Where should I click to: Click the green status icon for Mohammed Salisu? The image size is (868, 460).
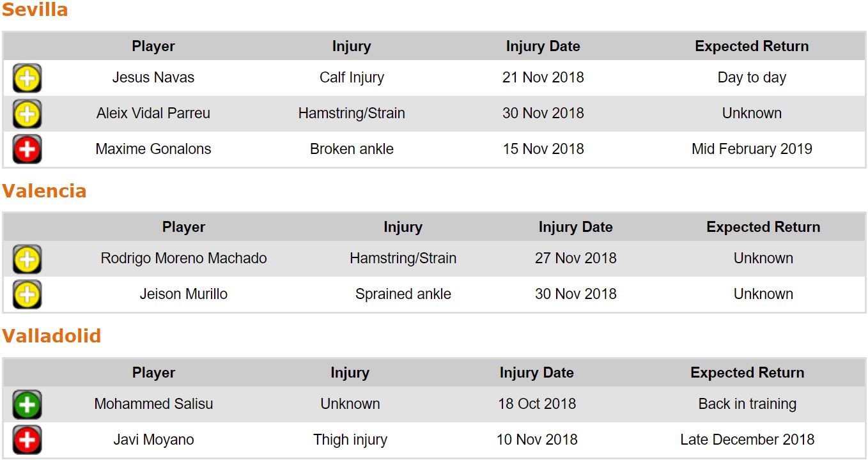tap(27, 405)
